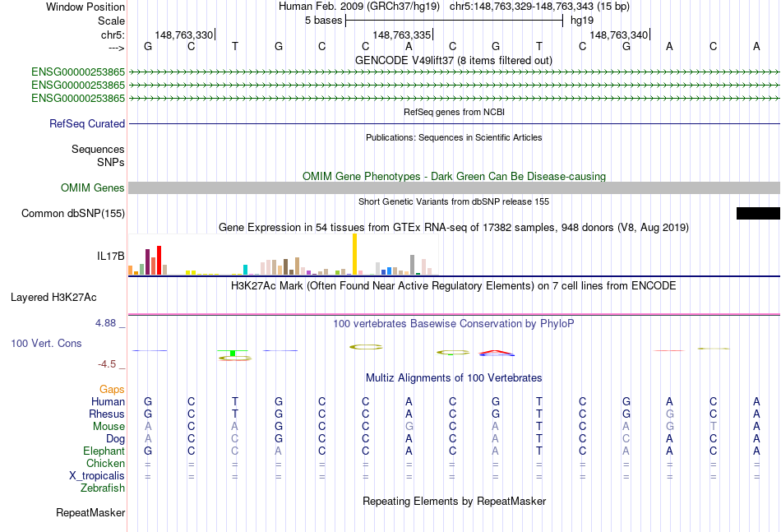Screen dimensions: 781x532
Task: Click the 148,763,330 ruler position label
Action: (x=184, y=35)
